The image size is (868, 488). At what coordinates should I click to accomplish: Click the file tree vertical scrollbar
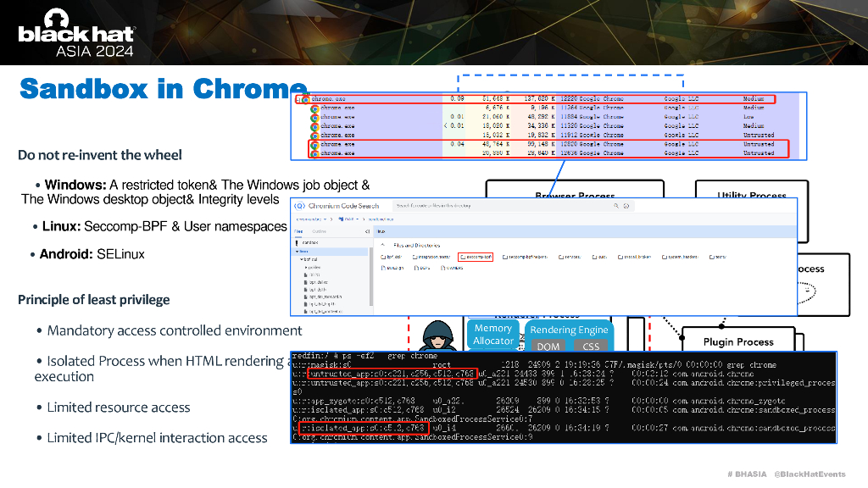click(371, 277)
